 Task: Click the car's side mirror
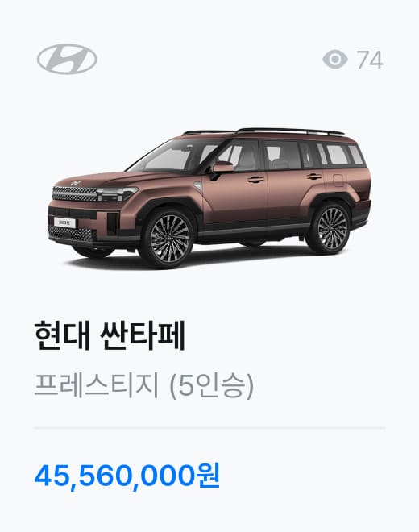point(222,168)
